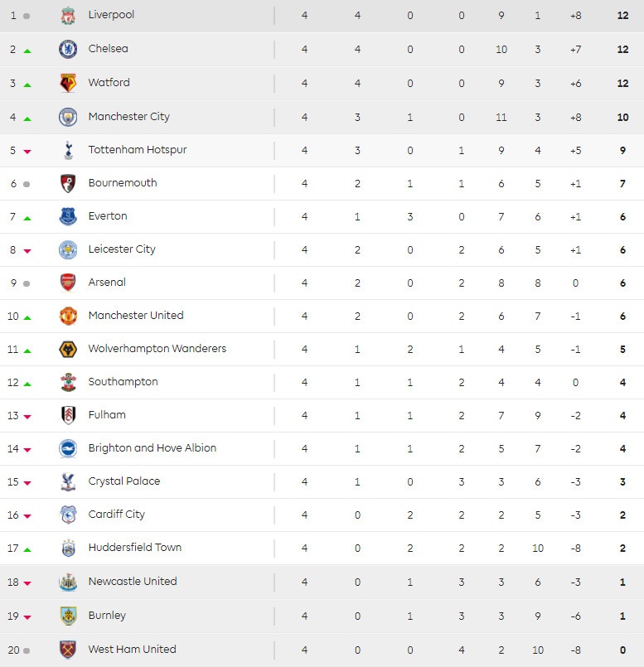Open the Huddersfield Town team name
This screenshot has height=667, width=644.
click(x=134, y=548)
